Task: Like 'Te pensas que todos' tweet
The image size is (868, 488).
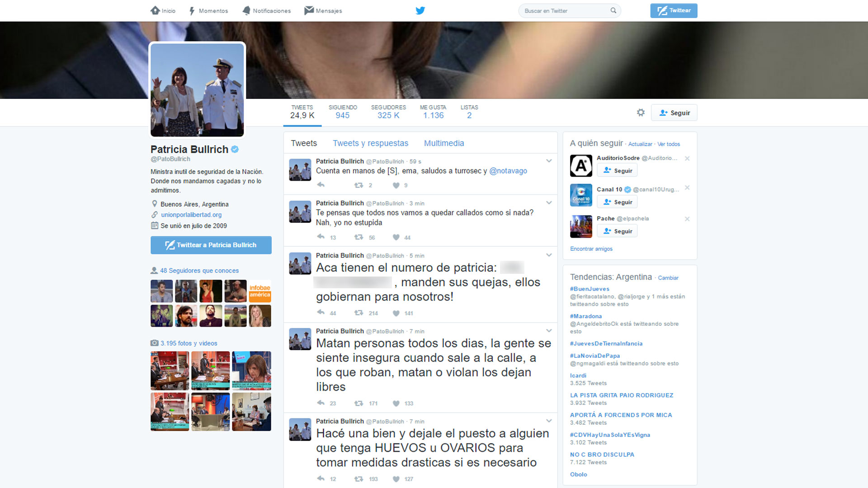Action: (x=396, y=237)
